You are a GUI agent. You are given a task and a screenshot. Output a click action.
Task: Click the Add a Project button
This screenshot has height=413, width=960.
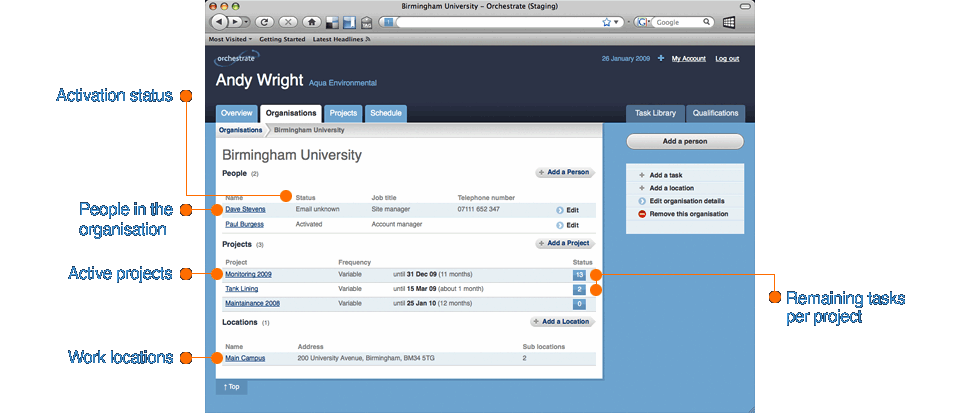pyautogui.click(x=565, y=243)
